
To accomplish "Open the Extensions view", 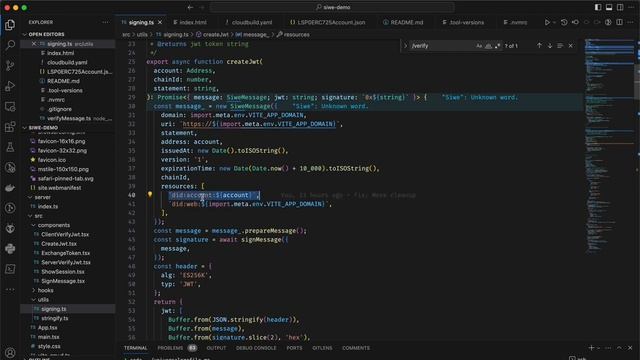I will click(x=10, y=127).
